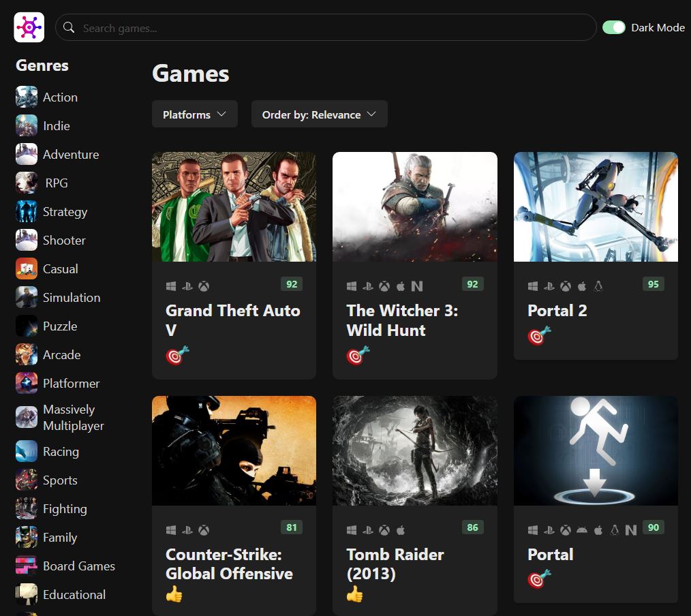Viewport: 691px width, 616px height.
Task: Select the Board Games genre icon
Action: coord(27,566)
